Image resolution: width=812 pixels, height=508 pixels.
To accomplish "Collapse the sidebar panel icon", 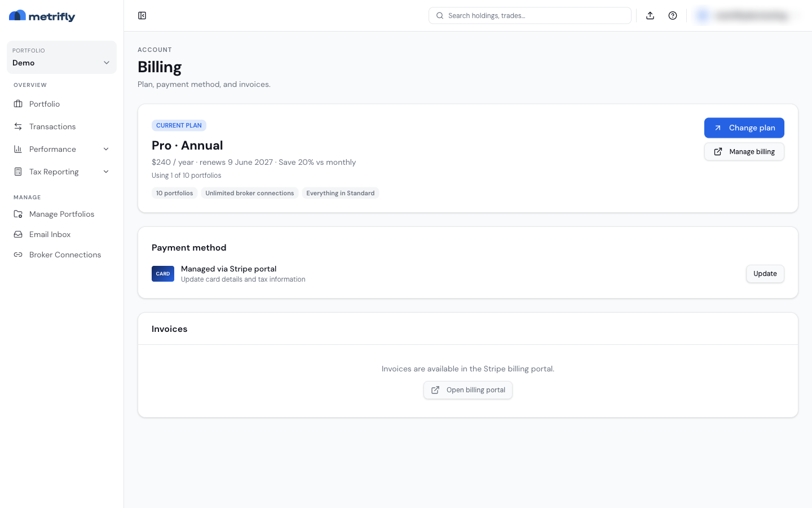I will click(142, 16).
